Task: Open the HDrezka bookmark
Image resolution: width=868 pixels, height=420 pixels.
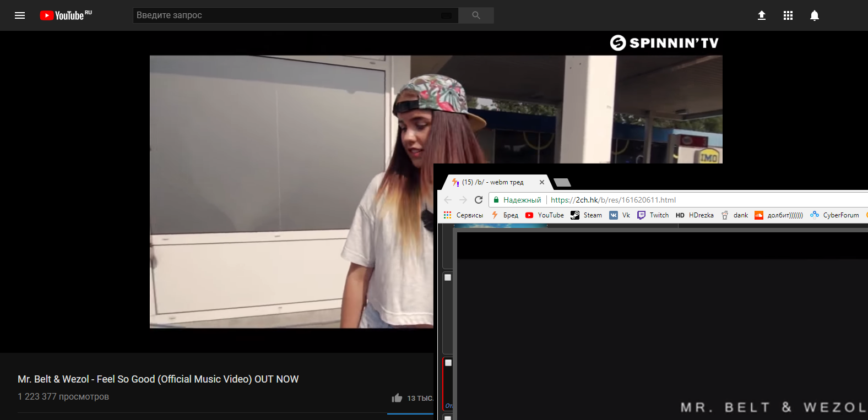Action: coord(695,215)
